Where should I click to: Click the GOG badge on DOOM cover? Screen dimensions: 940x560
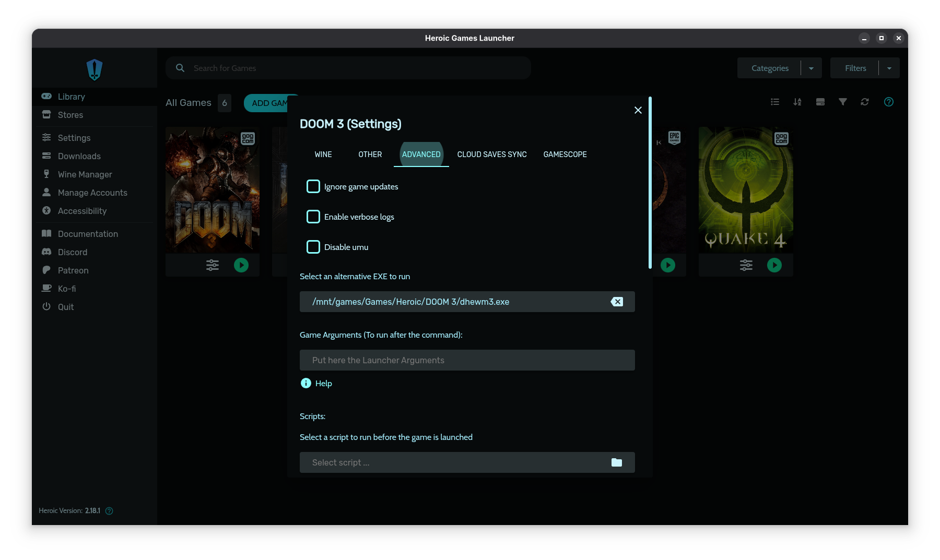pos(248,138)
